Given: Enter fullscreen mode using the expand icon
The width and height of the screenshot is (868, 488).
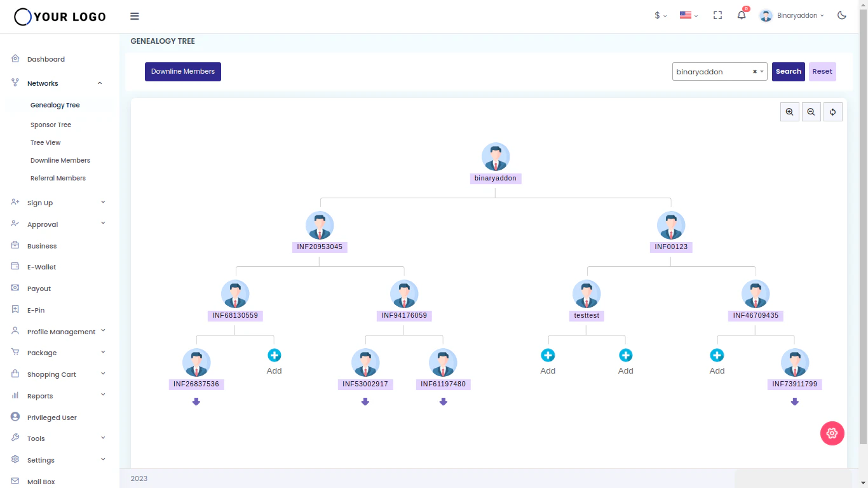Looking at the screenshot, I should coord(717,15).
